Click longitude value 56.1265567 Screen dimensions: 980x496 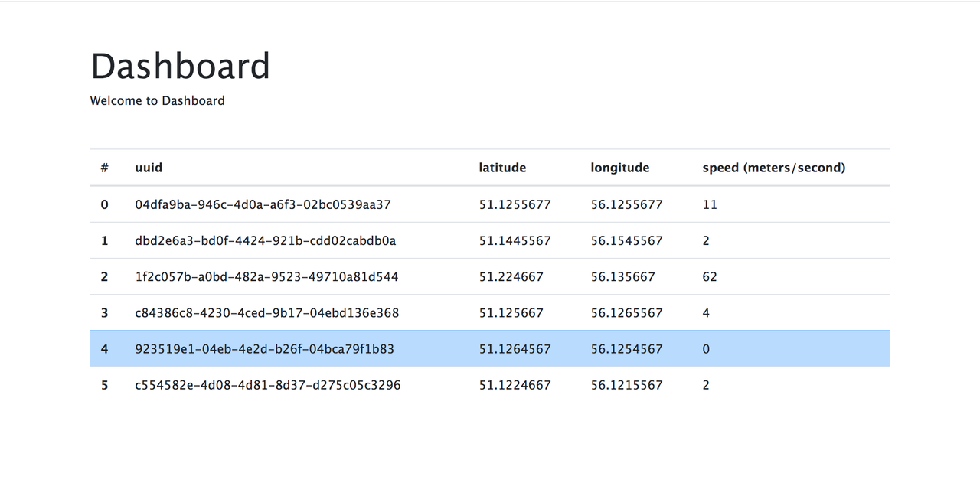coord(627,312)
